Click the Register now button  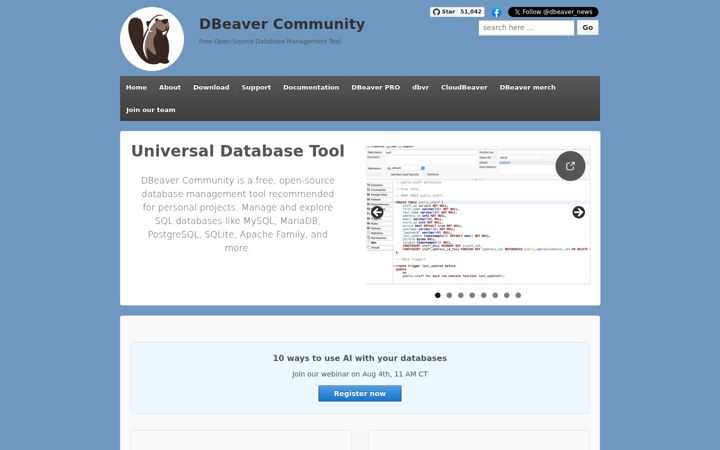pyautogui.click(x=360, y=394)
